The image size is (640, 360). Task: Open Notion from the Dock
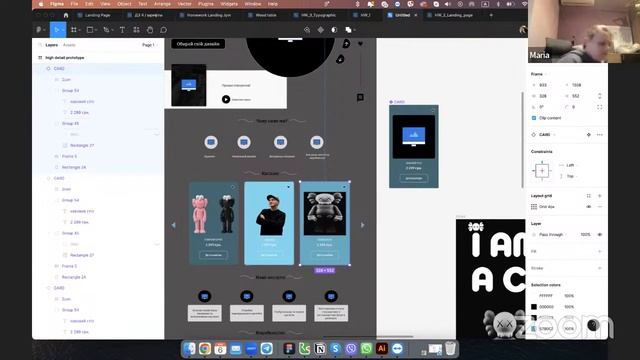coord(320,349)
